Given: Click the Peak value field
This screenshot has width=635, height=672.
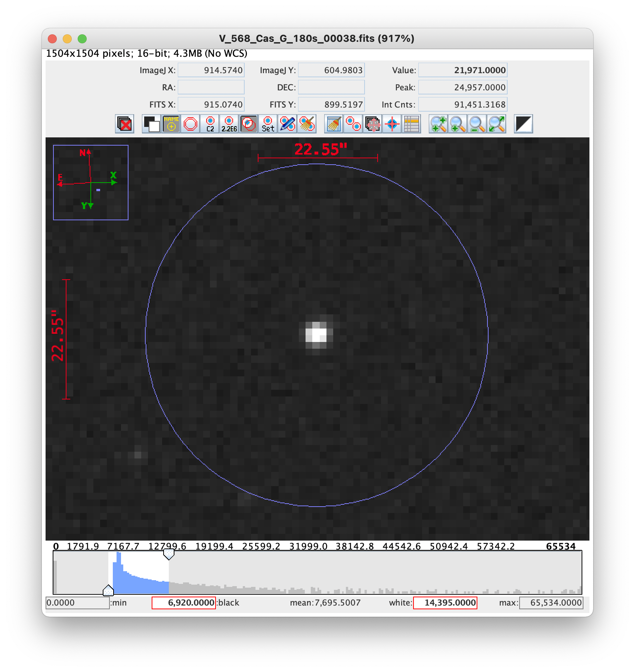Looking at the screenshot, I should tap(463, 87).
